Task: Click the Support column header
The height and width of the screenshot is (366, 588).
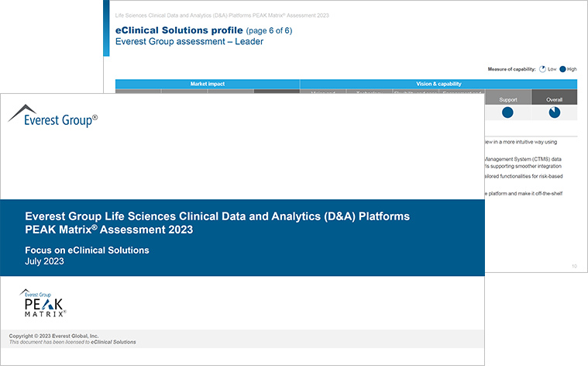Action: [507, 99]
